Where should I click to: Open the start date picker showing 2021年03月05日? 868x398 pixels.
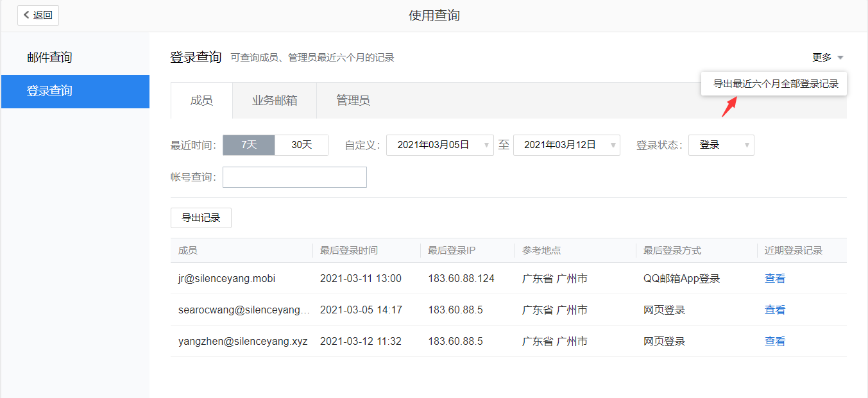point(439,145)
